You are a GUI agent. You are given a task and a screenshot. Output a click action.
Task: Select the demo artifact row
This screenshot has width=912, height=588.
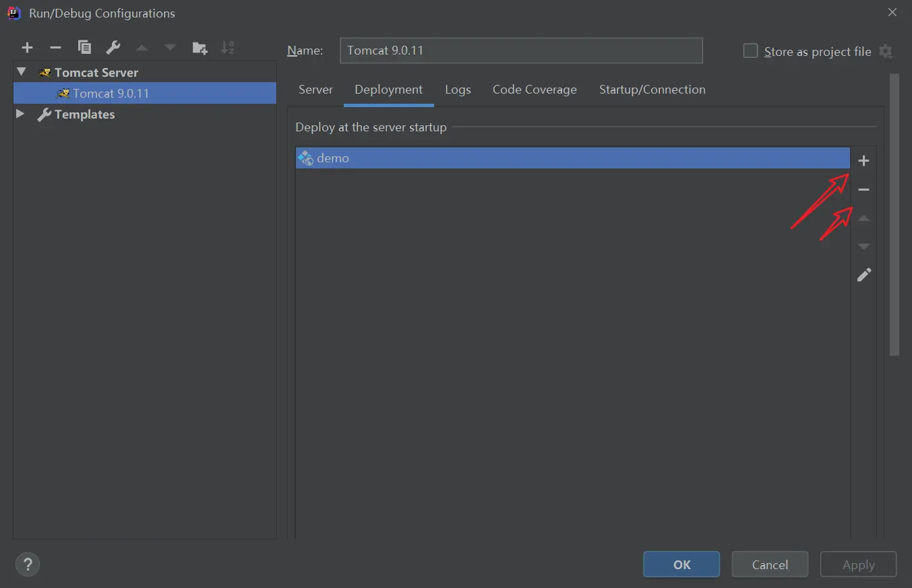pos(572,158)
